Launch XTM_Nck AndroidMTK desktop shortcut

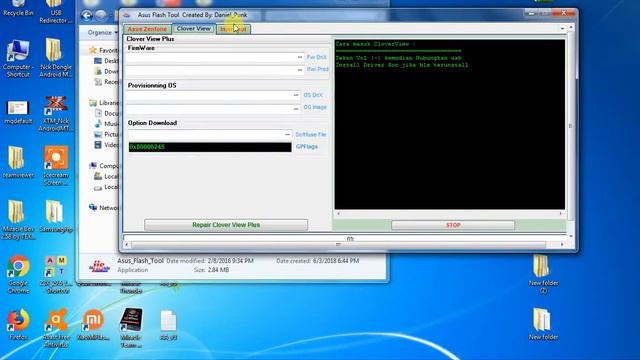pyautogui.click(x=56, y=113)
